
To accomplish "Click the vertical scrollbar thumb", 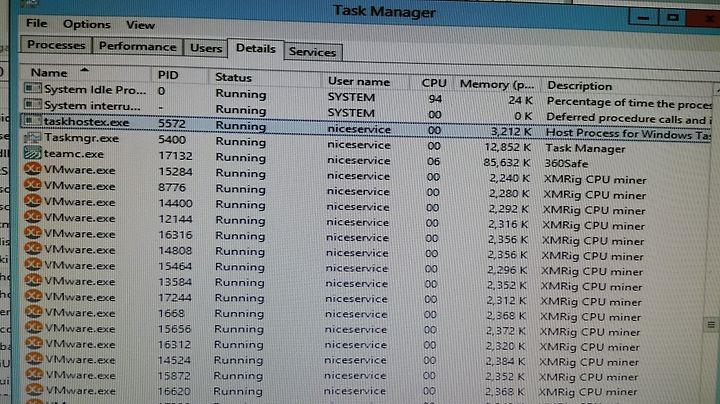I will click(711, 325).
